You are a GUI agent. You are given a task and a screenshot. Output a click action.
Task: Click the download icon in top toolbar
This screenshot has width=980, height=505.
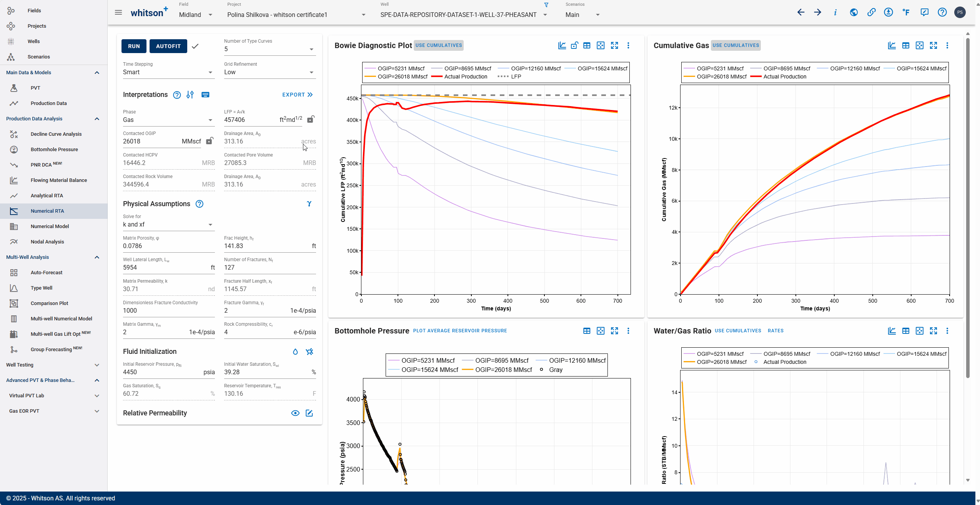[888, 12]
